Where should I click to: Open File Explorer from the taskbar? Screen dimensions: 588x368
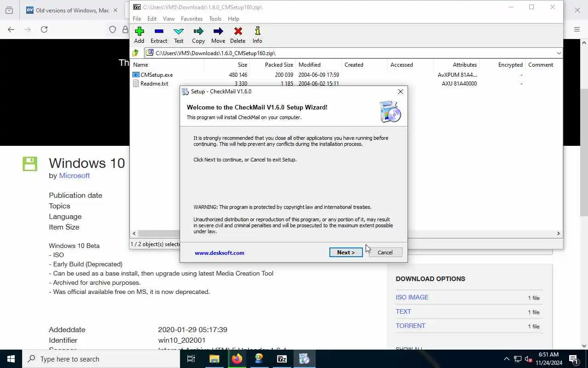coord(214,359)
